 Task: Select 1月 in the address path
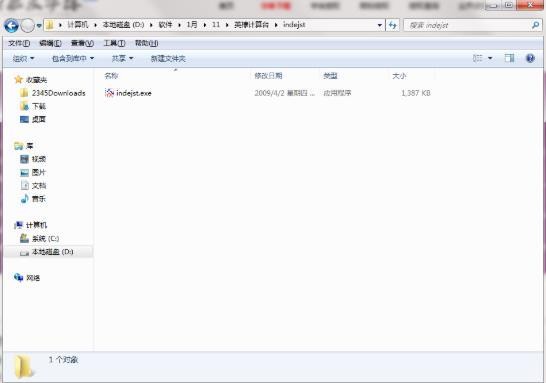[192, 25]
